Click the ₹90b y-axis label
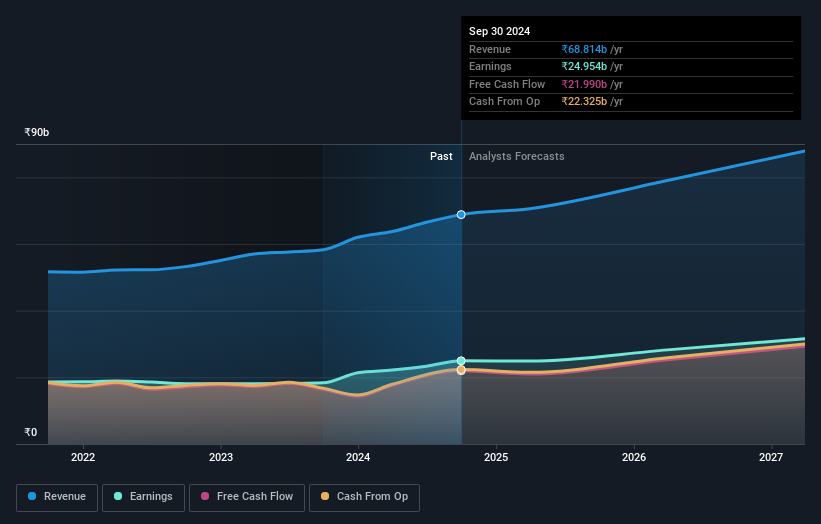This screenshot has height=524, width=821. 37,132
